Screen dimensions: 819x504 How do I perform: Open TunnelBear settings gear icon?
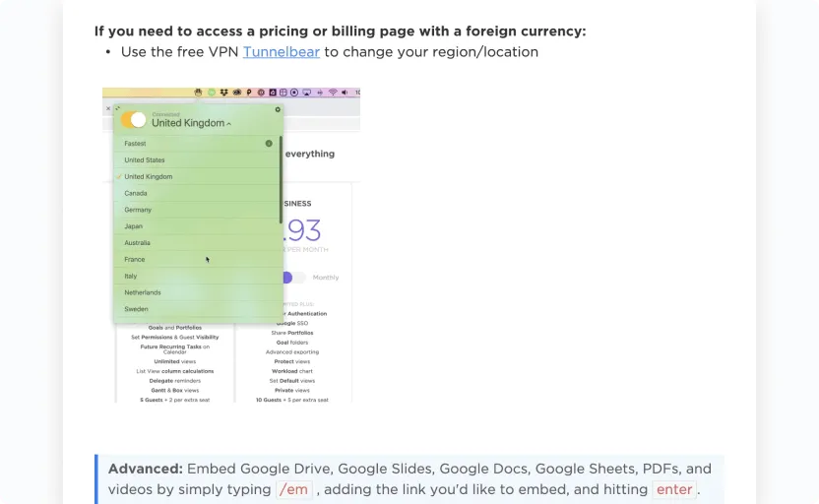click(278, 109)
